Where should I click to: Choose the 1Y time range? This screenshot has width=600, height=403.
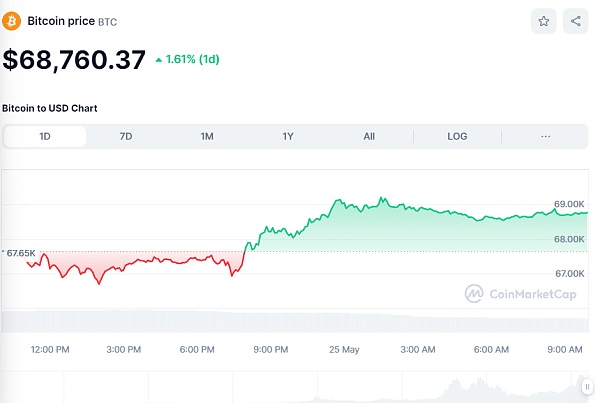tap(288, 136)
